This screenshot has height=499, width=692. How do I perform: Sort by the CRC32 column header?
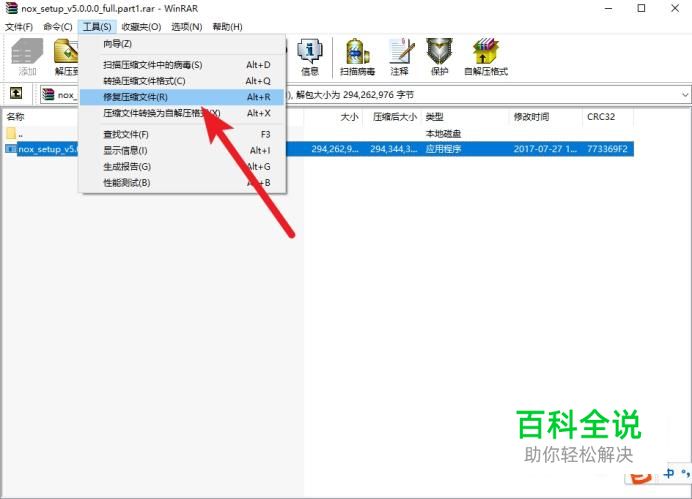(601, 117)
